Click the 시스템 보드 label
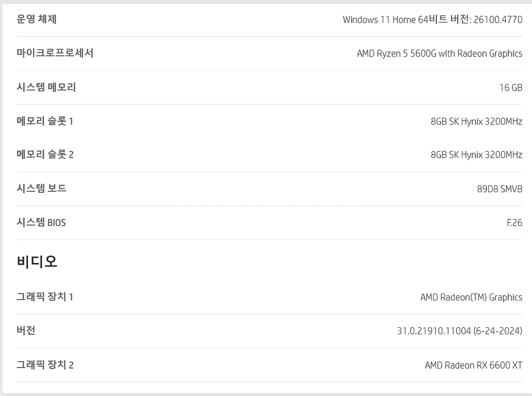 pos(41,188)
